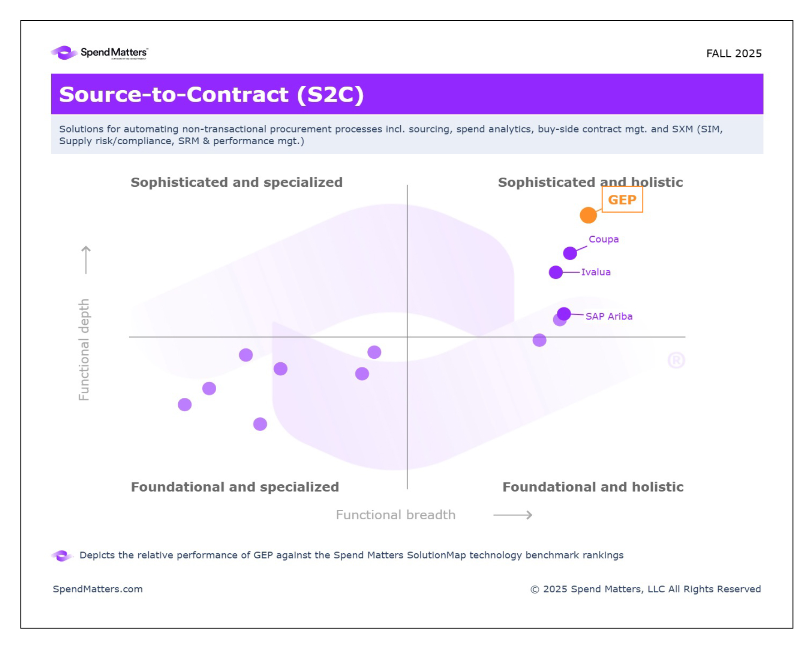Click the SAP Ariba vendor label
This screenshot has height=649, width=812.
point(609,316)
